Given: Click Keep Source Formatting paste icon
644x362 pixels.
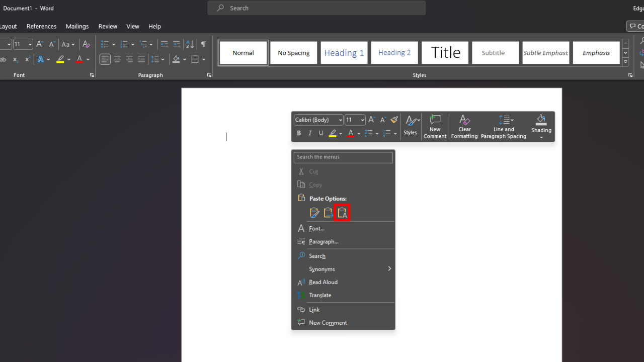Looking at the screenshot, I should pos(314,213).
